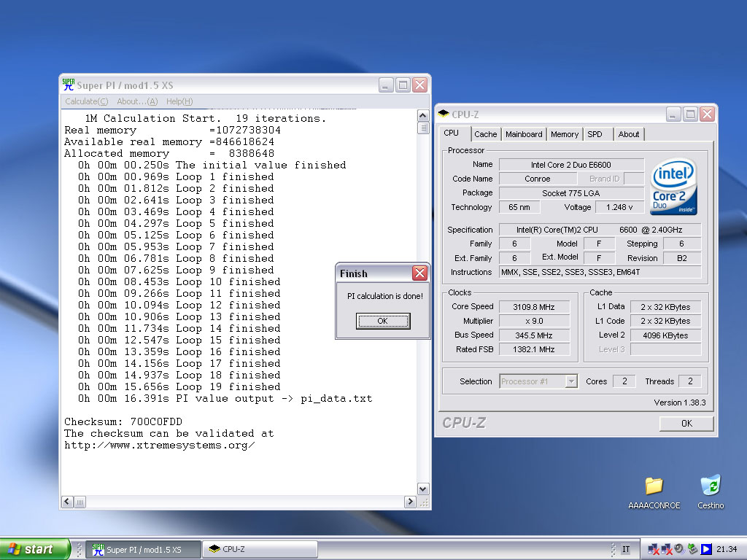Click the 'http://www.xtremesystems.org/' text in Super PI
Viewport: 747px width, 560px height.
(x=160, y=446)
